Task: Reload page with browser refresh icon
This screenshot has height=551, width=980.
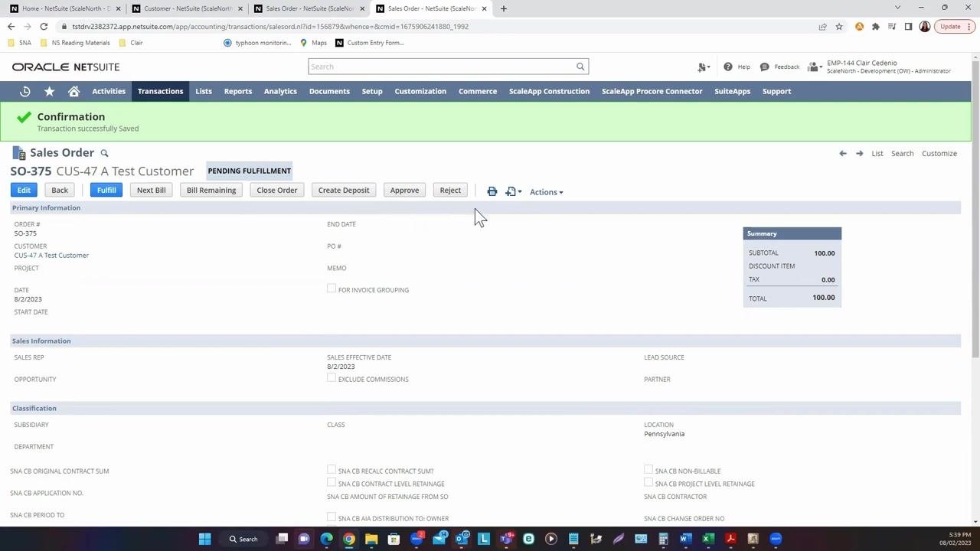Action: coord(44,26)
